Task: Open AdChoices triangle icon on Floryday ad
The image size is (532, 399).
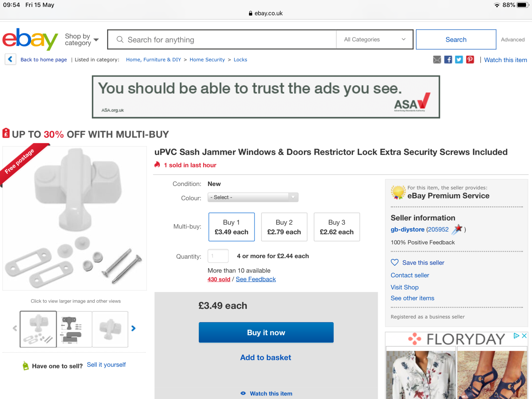Action: coord(516,336)
